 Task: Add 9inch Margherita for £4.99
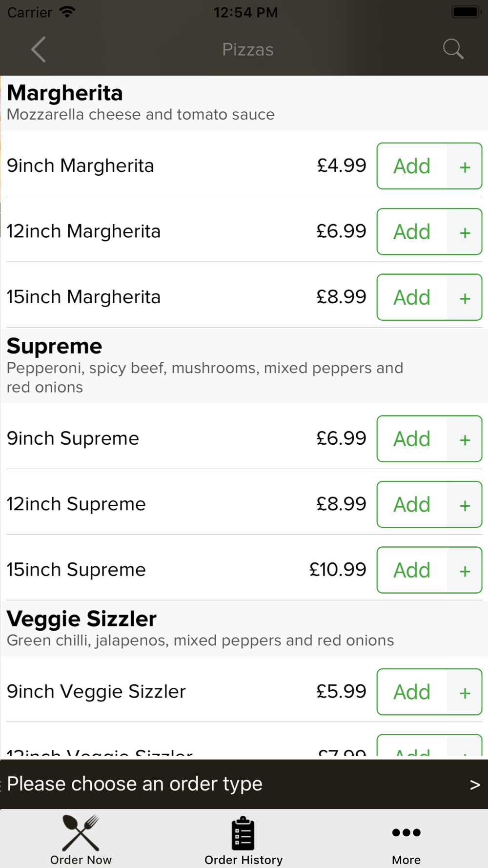(x=412, y=166)
